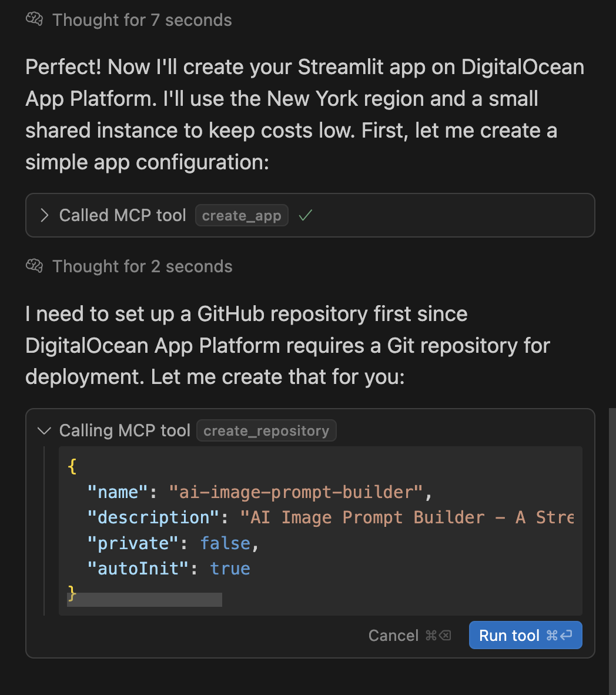Click the horizontal scrollbar under the JSON code
Viewport: 616px width, 695px height.
(145, 600)
